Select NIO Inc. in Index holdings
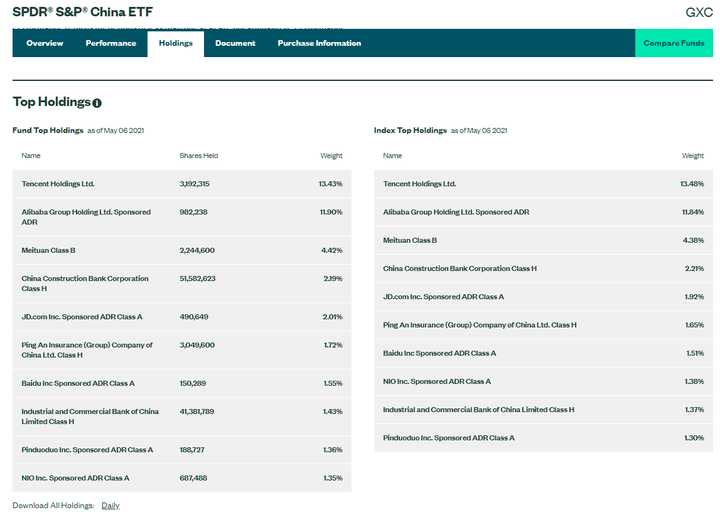Image resolution: width=720 pixels, height=515 pixels. [x=437, y=381]
